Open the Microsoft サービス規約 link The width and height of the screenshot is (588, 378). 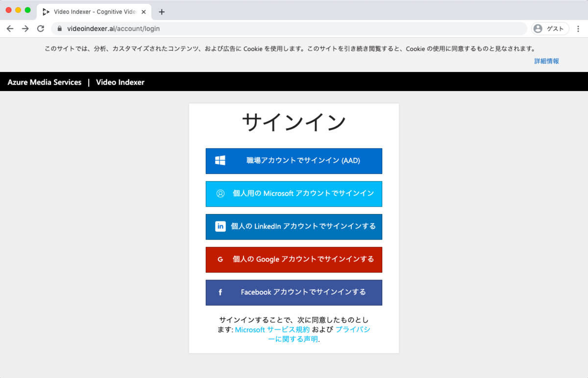click(272, 330)
